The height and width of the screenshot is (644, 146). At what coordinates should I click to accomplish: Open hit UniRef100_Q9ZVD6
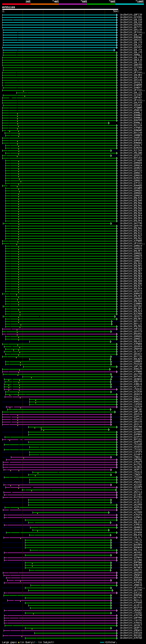[131, 25]
